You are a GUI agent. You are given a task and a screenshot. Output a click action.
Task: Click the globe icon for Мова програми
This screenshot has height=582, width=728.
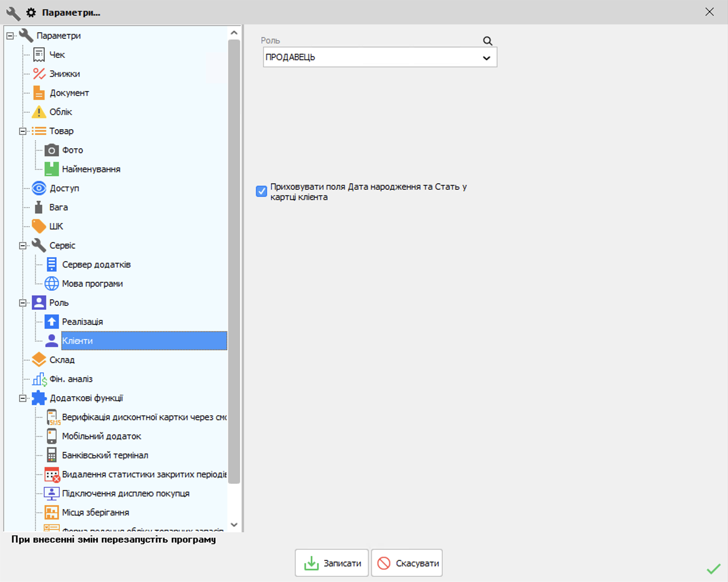click(x=52, y=283)
